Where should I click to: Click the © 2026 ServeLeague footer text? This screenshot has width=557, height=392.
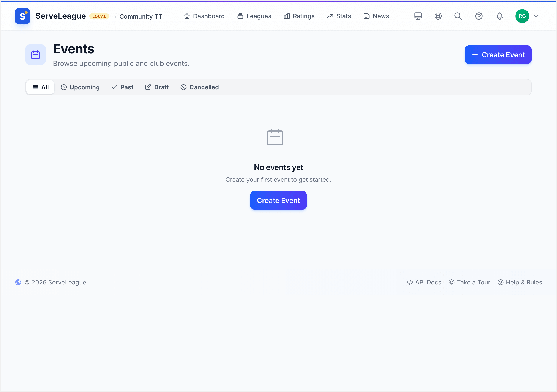point(56,282)
